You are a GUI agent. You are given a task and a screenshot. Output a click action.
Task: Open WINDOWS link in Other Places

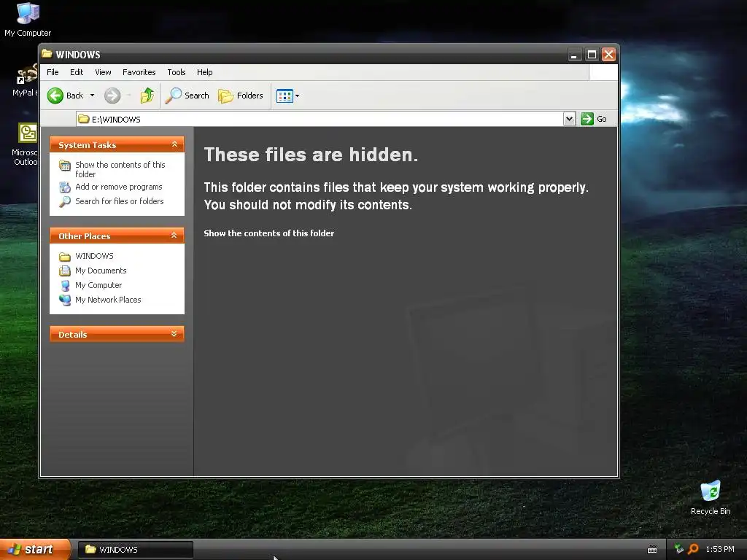point(94,256)
